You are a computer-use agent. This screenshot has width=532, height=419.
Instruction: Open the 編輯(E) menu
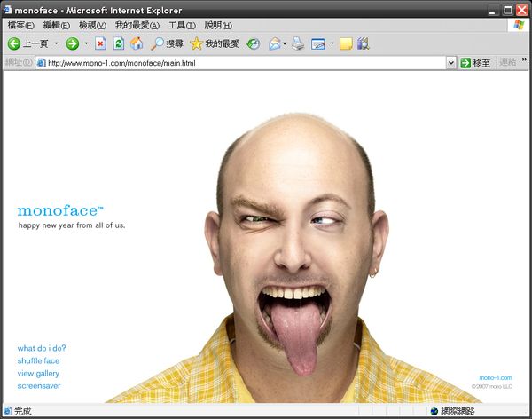click(57, 26)
